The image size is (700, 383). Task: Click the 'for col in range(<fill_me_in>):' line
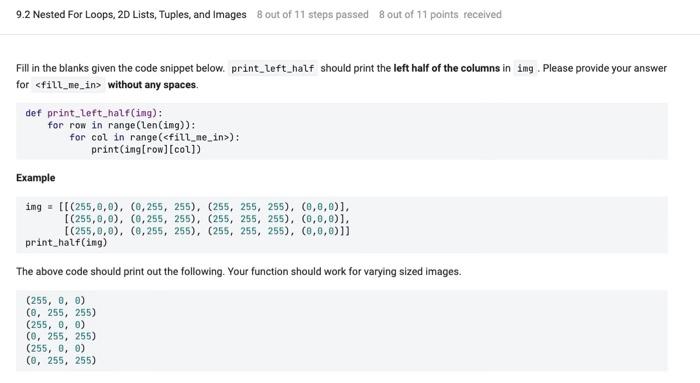point(154,137)
